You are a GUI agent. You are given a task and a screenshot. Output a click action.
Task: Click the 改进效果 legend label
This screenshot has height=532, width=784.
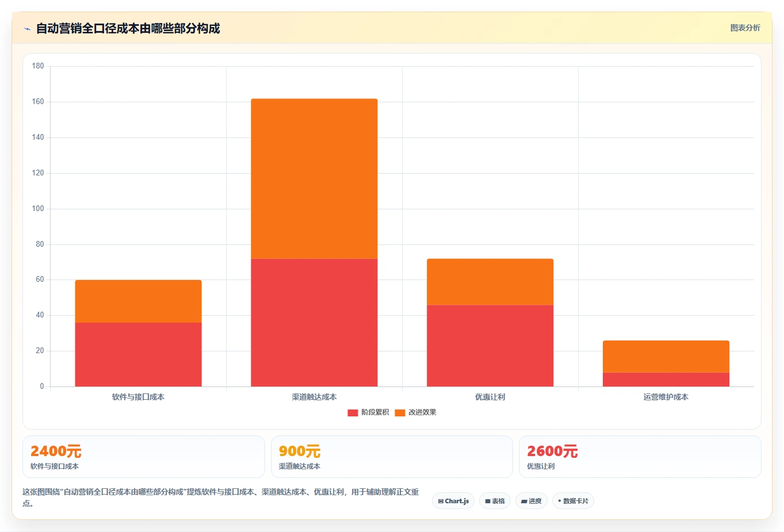(422, 412)
